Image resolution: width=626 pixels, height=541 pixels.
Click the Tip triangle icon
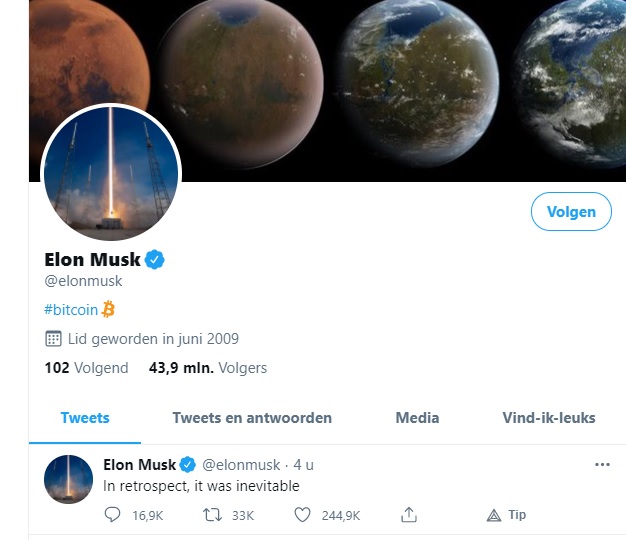pyautogui.click(x=494, y=515)
